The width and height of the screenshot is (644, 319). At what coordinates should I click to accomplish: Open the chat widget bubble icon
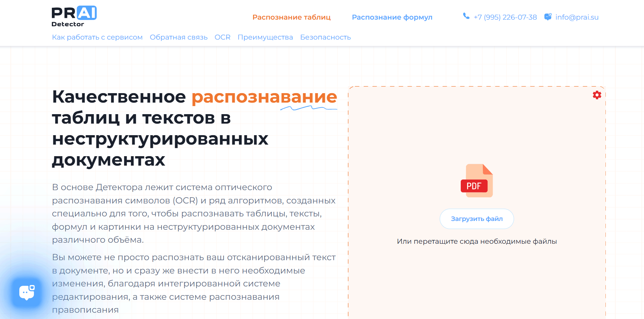point(27,292)
